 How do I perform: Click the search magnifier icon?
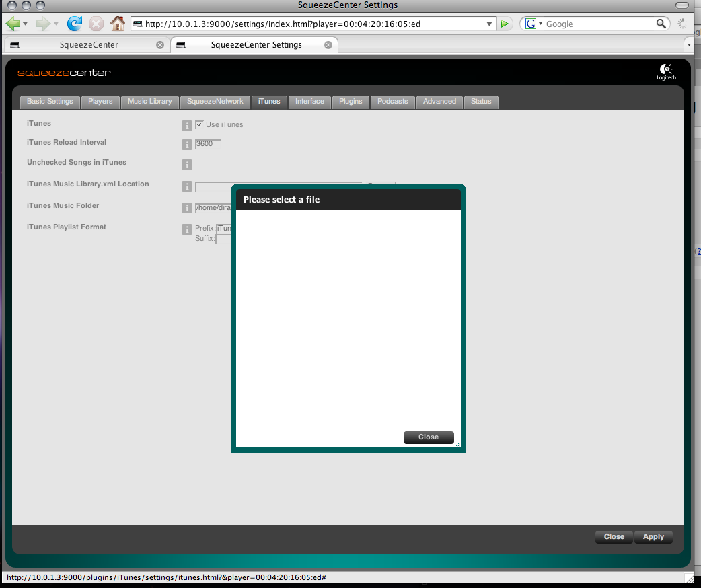click(x=662, y=24)
